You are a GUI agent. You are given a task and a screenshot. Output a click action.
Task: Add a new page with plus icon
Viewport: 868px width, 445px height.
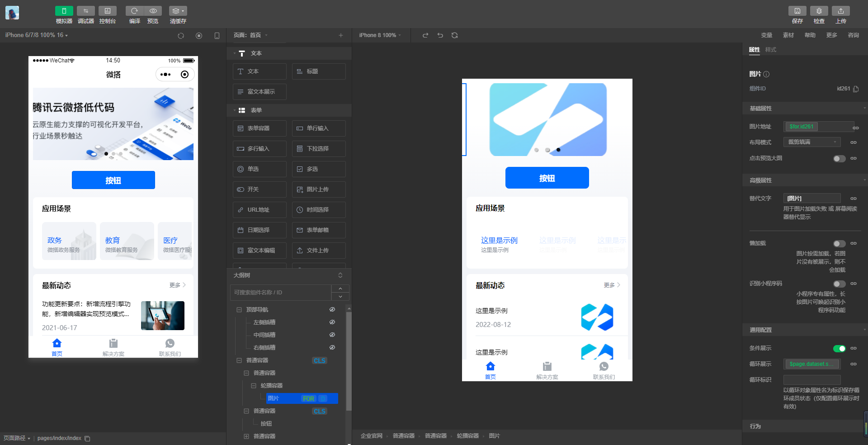[341, 35]
